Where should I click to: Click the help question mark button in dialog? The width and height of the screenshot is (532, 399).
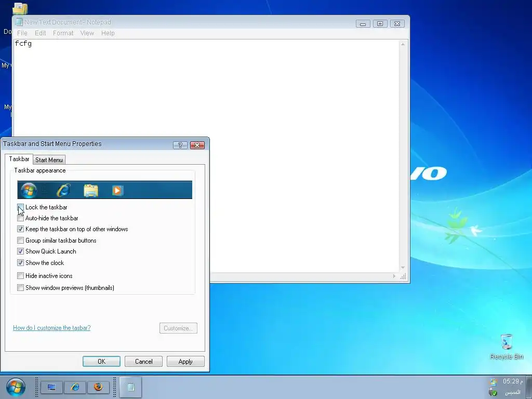point(180,145)
